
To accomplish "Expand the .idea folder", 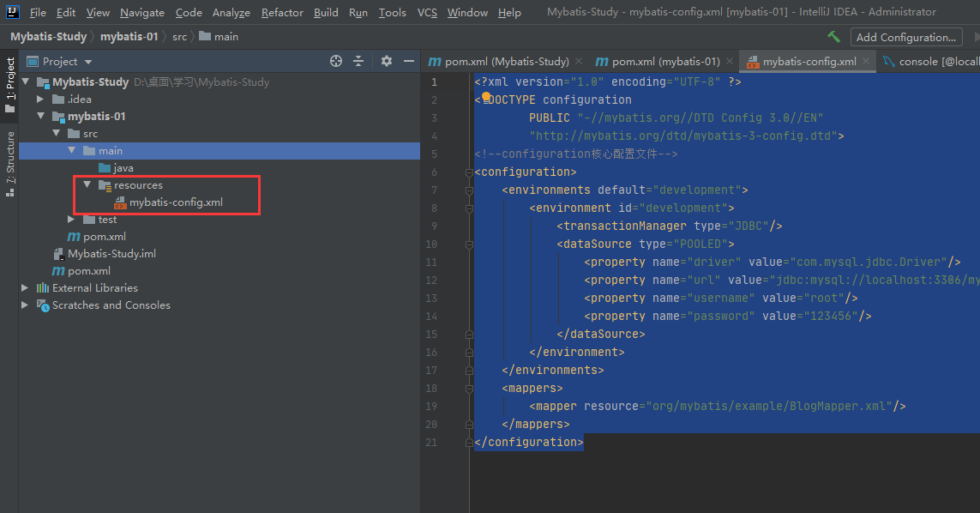I will [40, 99].
